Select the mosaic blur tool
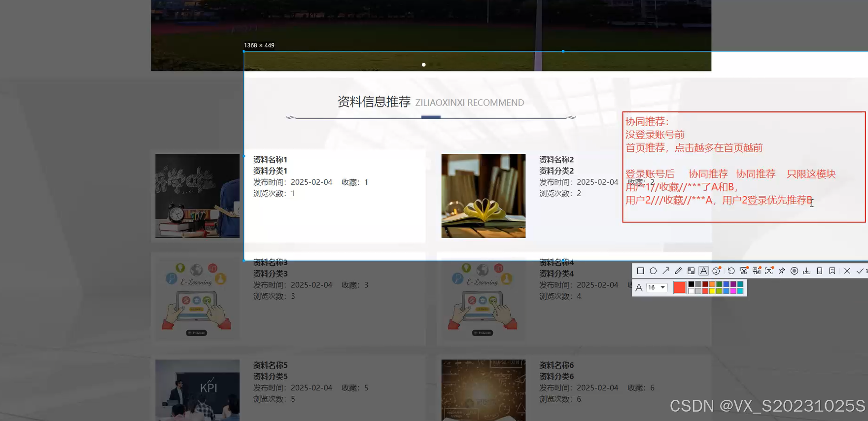The width and height of the screenshot is (868, 421). (x=691, y=271)
